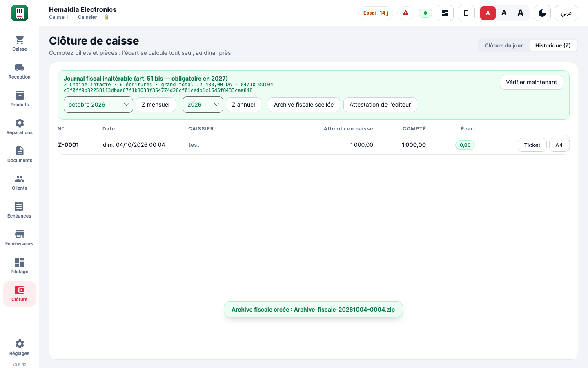Print A4 for Z-0001

[559, 145]
